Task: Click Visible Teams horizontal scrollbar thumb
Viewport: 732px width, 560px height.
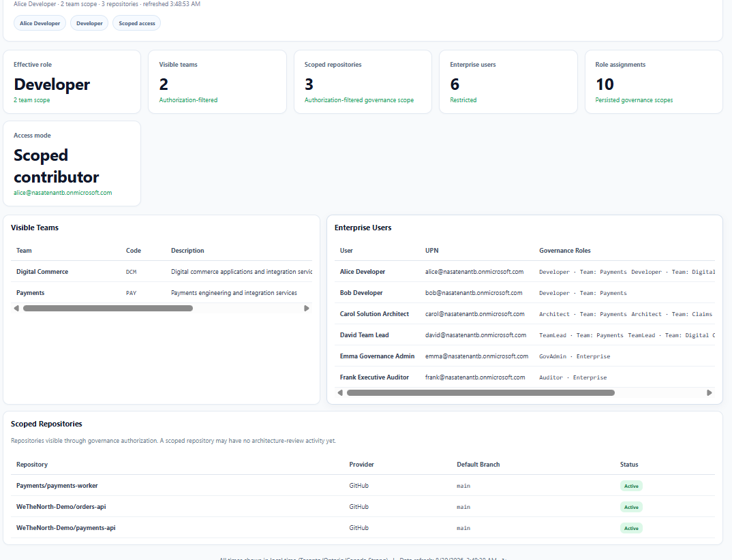Action: click(x=108, y=309)
